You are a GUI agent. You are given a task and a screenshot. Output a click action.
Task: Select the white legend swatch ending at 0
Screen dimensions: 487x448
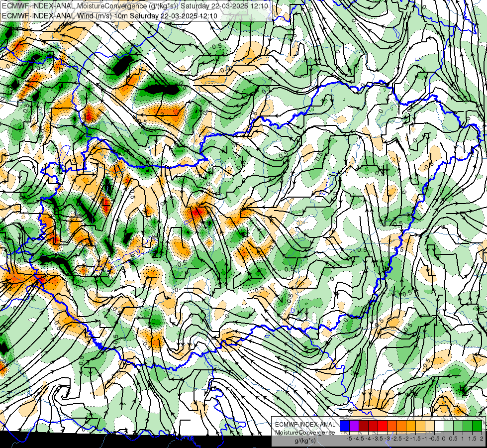[x=439, y=426]
